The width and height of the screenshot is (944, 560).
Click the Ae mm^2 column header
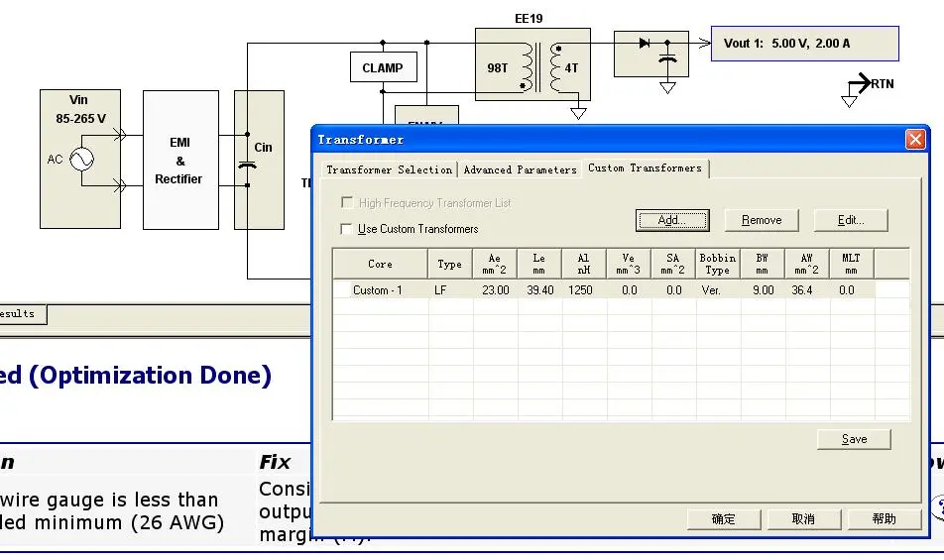(x=494, y=264)
